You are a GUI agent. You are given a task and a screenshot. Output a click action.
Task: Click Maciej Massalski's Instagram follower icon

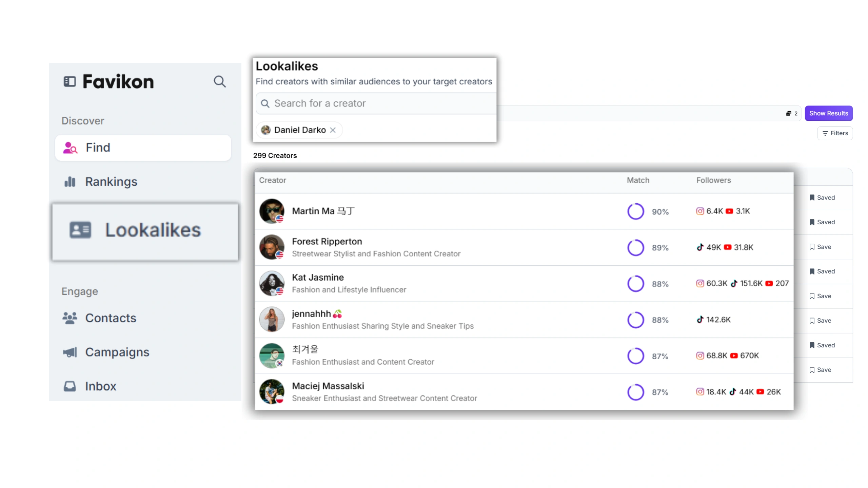click(x=700, y=392)
